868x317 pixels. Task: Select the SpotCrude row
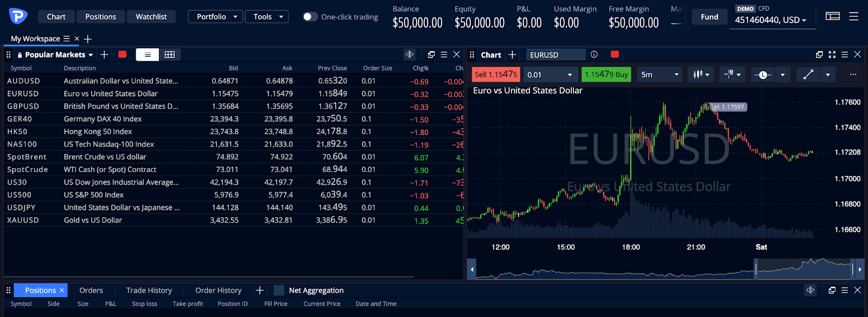point(234,169)
